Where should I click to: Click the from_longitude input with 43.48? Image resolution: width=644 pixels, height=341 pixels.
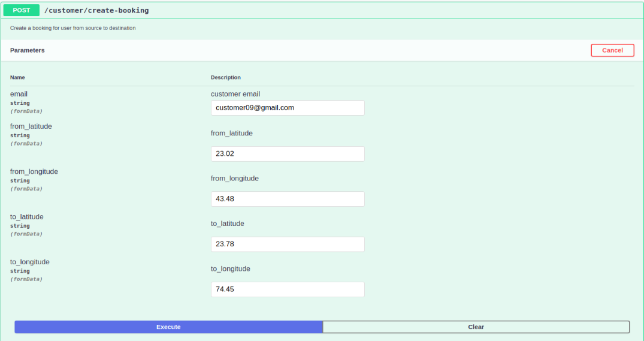pyautogui.click(x=288, y=199)
